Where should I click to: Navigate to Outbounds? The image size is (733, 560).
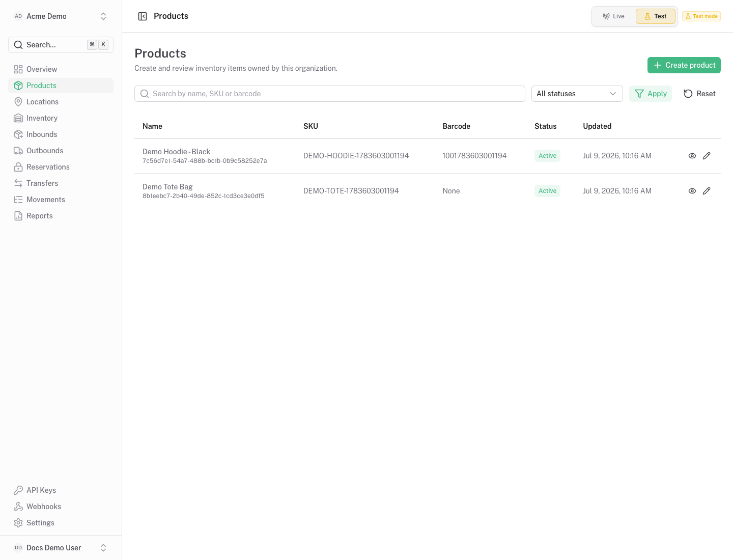coord(61,151)
